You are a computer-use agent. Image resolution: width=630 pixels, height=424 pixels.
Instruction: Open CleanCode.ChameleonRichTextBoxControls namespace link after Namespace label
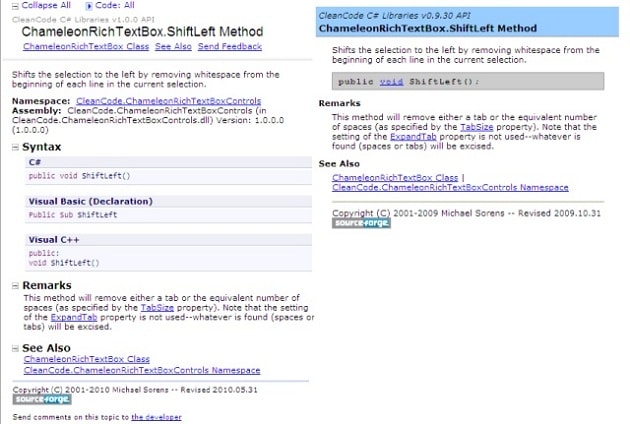(168, 101)
